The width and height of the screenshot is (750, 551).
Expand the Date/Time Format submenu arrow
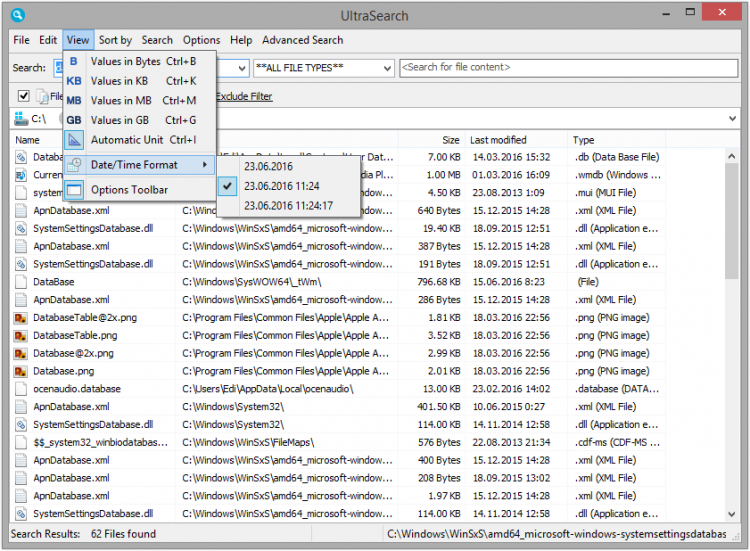point(205,165)
